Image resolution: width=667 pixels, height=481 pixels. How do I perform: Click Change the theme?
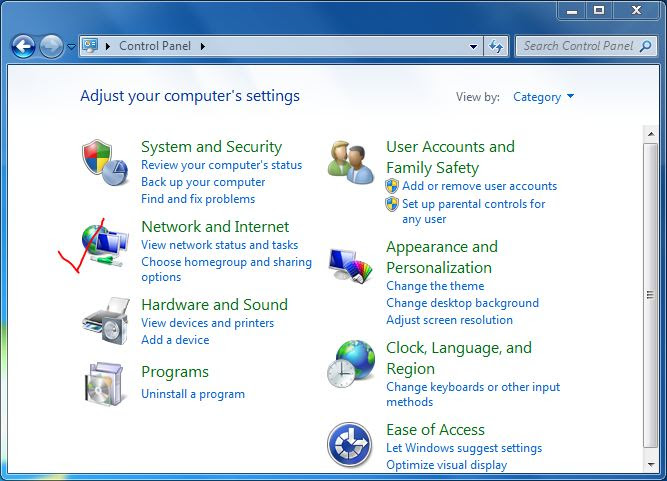click(x=435, y=286)
